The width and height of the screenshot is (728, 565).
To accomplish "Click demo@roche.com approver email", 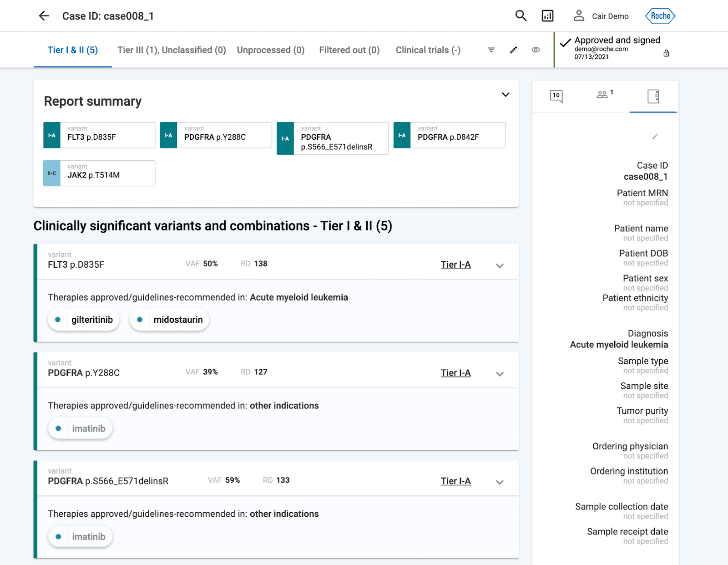I will click(x=601, y=49).
